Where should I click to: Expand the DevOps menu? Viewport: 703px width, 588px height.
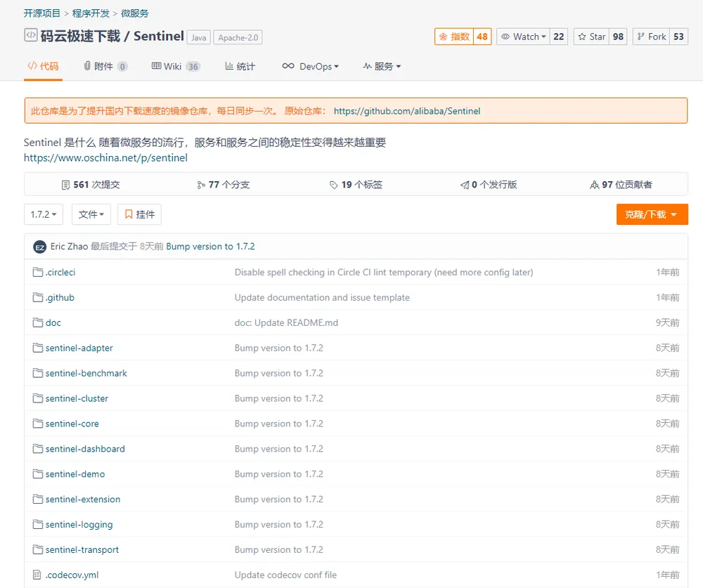pyautogui.click(x=310, y=66)
